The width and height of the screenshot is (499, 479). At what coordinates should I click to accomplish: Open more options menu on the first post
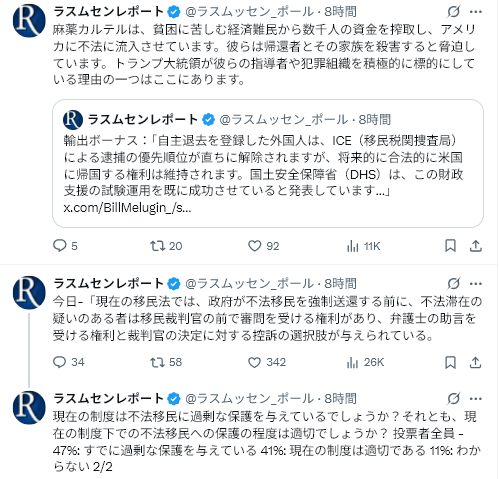pyautogui.click(x=476, y=12)
